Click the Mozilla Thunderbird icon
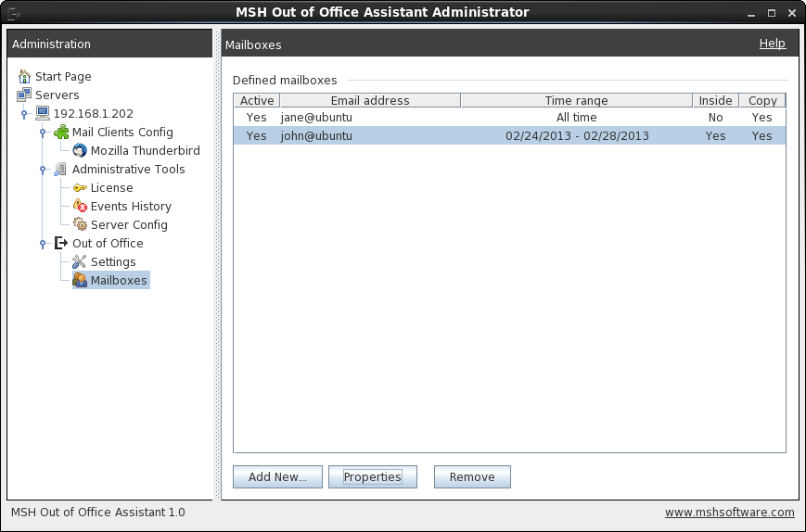Screen dimensions: 806x532 80,150
